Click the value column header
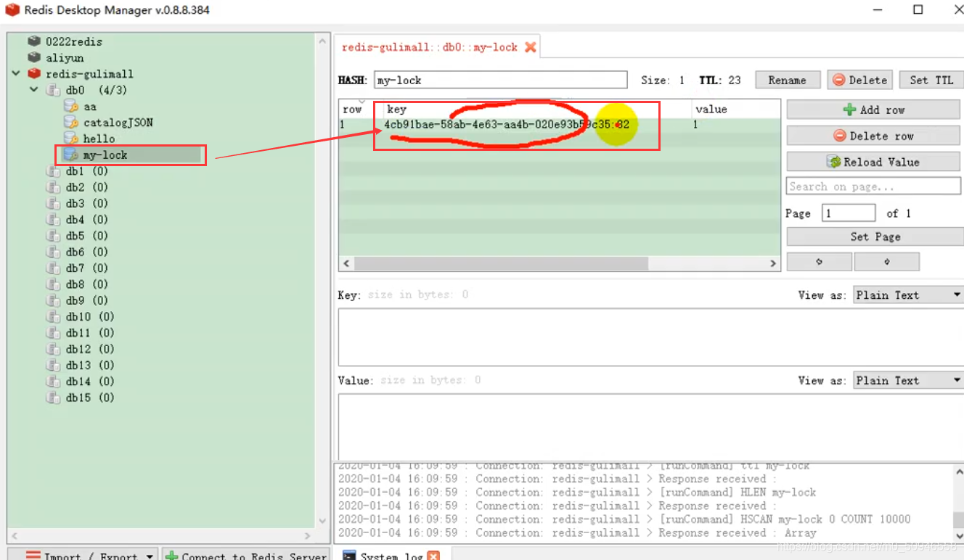964x560 pixels. coord(735,109)
